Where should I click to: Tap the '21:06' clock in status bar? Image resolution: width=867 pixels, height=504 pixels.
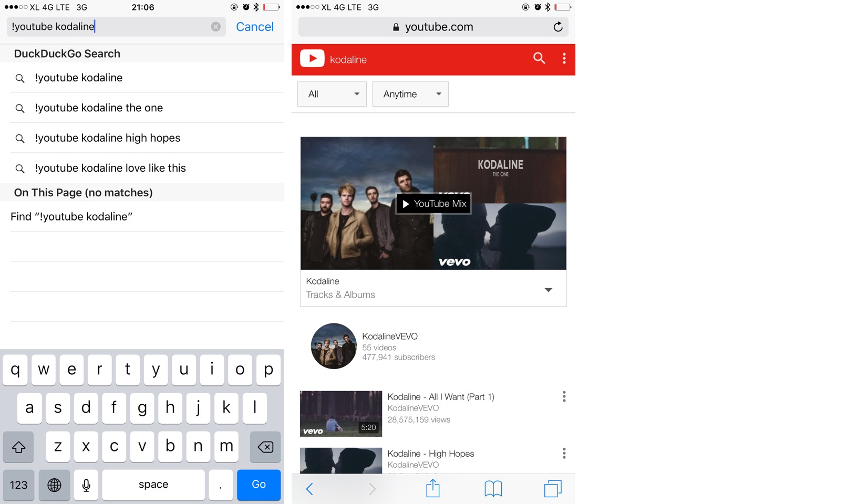click(143, 7)
